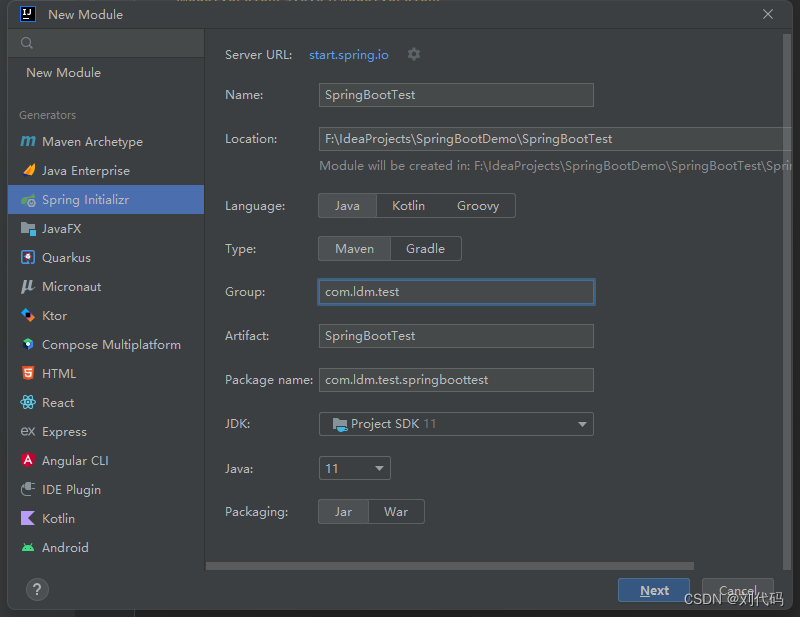Click the Next button
Viewport: 800px width, 617px height.
654,591
